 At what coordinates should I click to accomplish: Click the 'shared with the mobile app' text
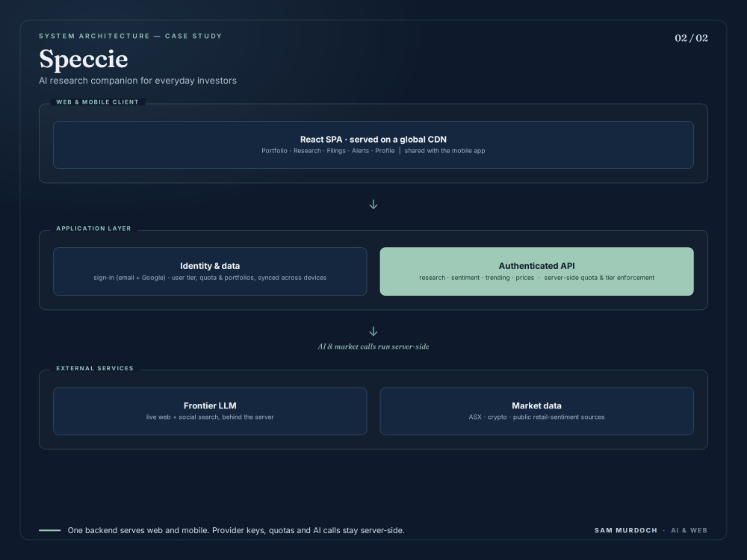click(444, 151)
